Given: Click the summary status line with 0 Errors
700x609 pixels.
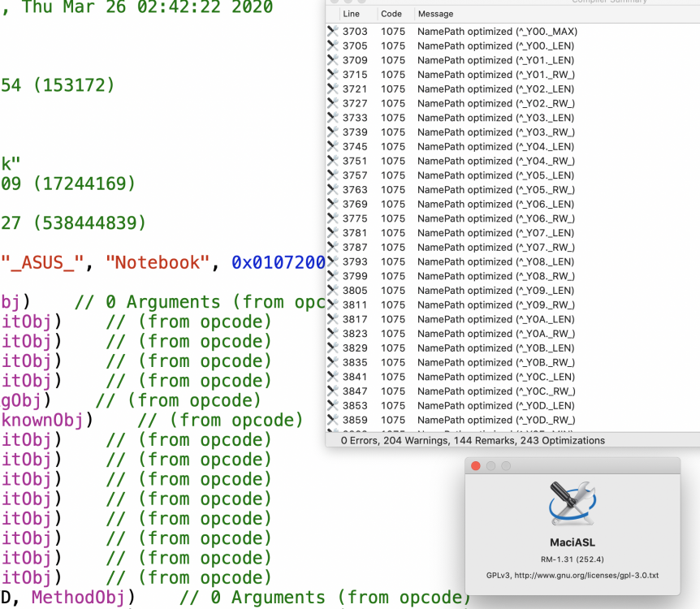Looking at the screenshot, I should pyautogui.click(x=473, y=440).
